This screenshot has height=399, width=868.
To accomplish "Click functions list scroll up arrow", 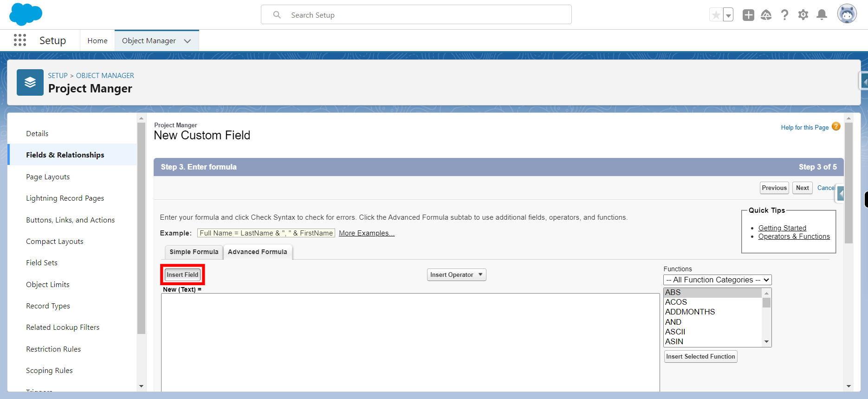I will click(x=767, y=293).
